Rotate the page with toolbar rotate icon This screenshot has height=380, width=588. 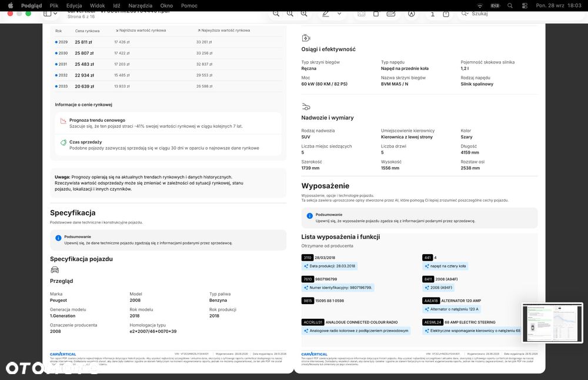[x=376, y=14]
